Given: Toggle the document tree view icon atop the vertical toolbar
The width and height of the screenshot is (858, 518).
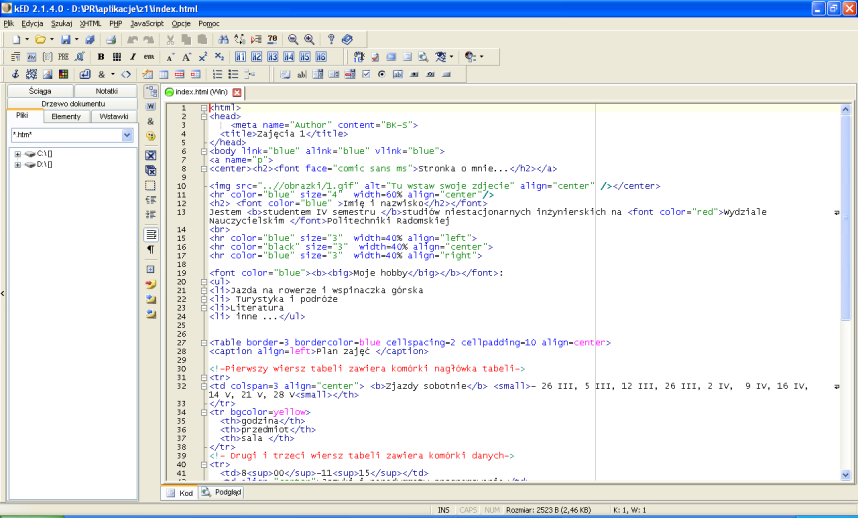Looking at the screenshot, I should pos(151,91).
